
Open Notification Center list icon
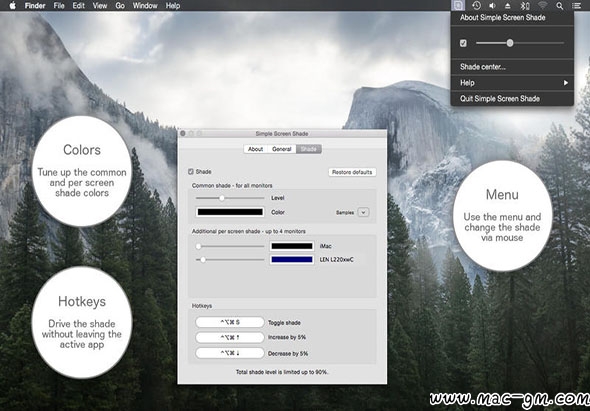click(x=576, y=6)
